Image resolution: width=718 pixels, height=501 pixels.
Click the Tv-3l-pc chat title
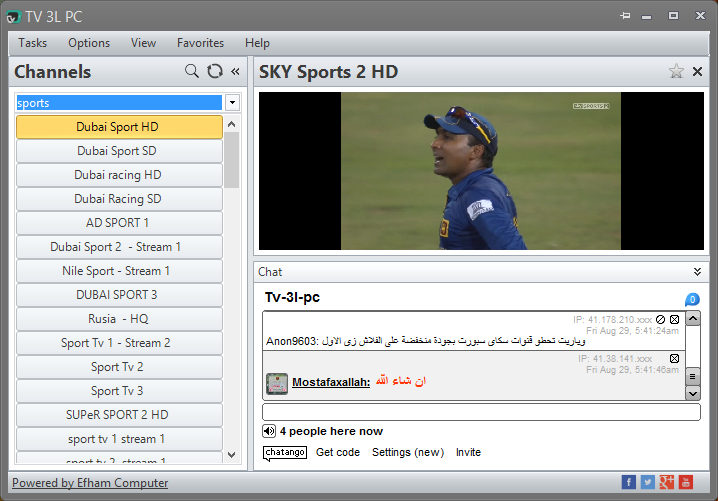click(x=292, y=297)
